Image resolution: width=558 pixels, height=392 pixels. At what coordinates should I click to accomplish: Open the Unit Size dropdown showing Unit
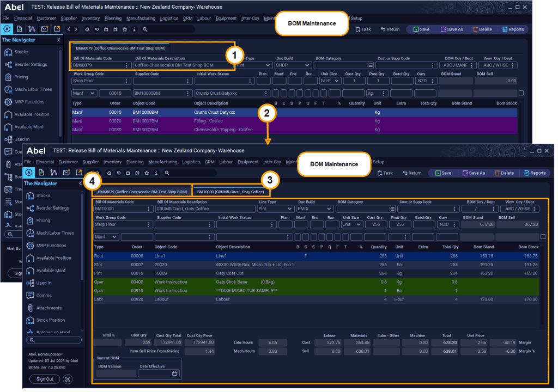pyautogui.click(x=353, y=224)
